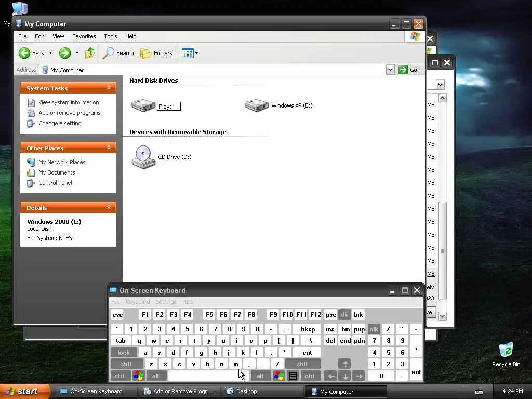Click scroll down arrow in background window
The width and height of the screenshot is (532, 399).
coord(443,316)
